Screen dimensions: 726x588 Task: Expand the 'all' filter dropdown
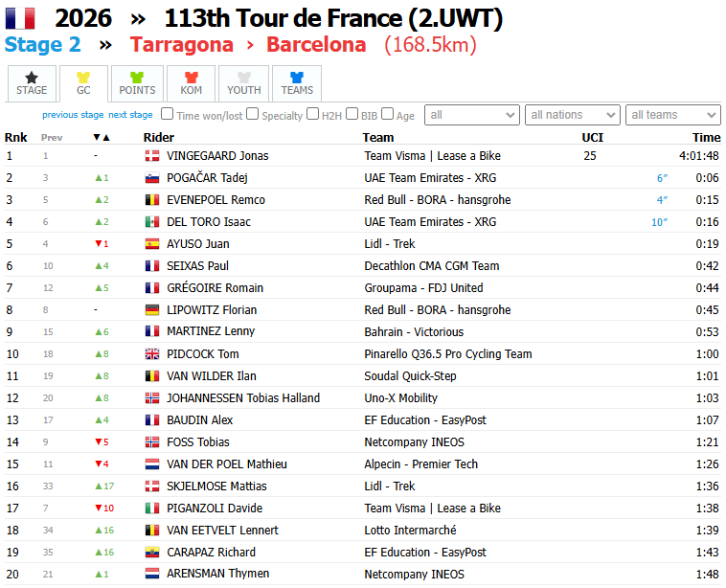(472, 115)
